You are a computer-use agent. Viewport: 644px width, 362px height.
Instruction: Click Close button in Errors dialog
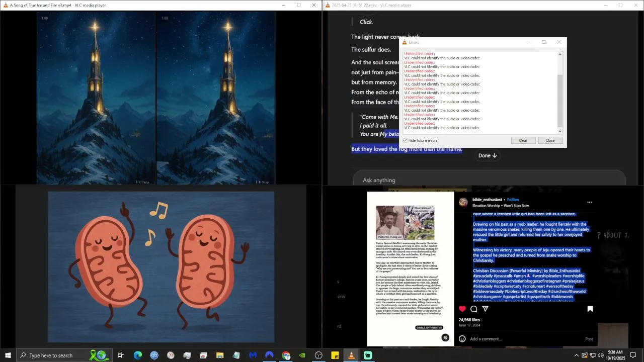click(550, 140)
